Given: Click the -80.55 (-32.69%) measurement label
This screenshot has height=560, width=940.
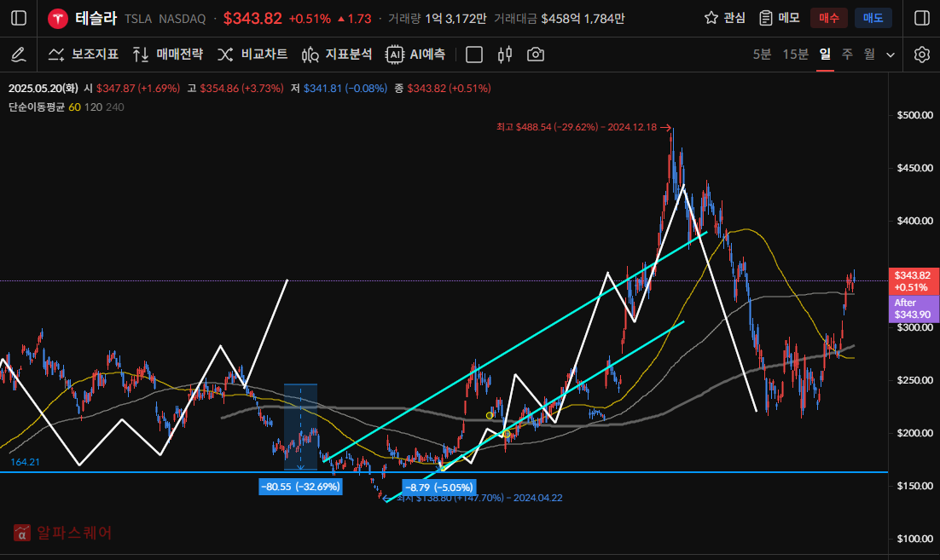Looking at the screenshot, I should click(300, 487).
